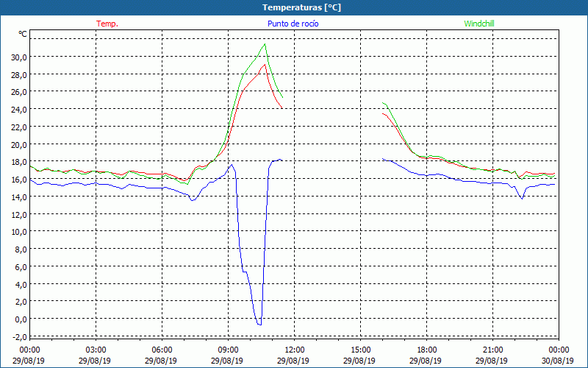
Task: Select the green Windchill legend label
Action: coord(479,24)
